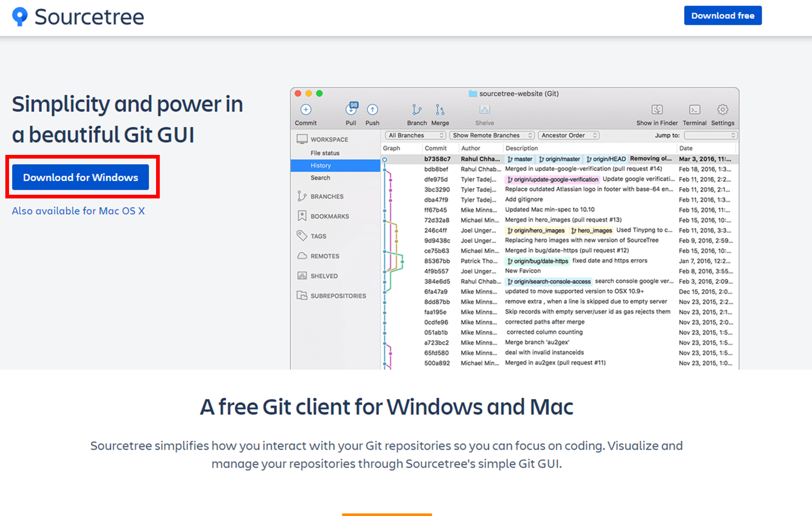
Task: Click Download for Windows button
Action: click(x=81, y=177)
